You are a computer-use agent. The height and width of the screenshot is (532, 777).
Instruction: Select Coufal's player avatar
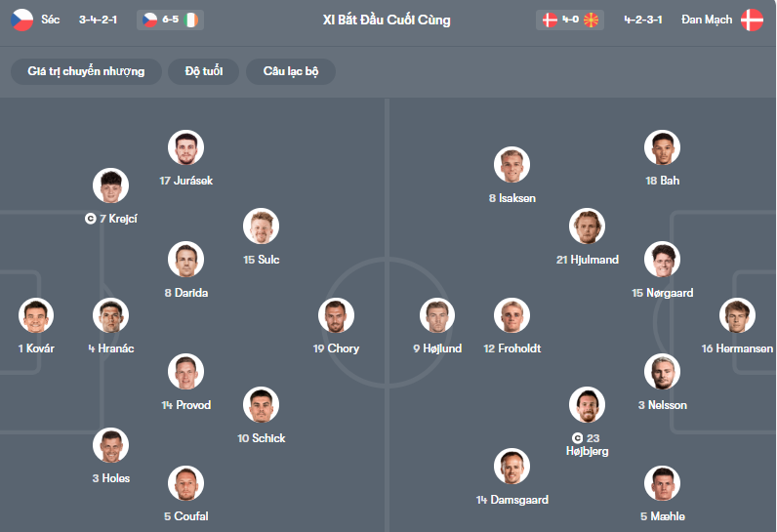[185, 483]
